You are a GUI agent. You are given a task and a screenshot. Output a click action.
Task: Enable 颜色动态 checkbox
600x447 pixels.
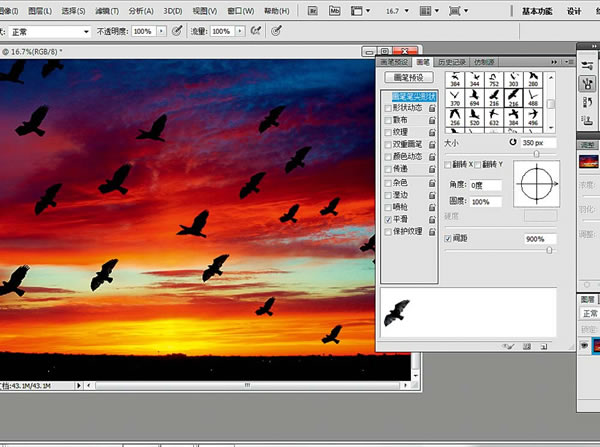click(388, 157)
